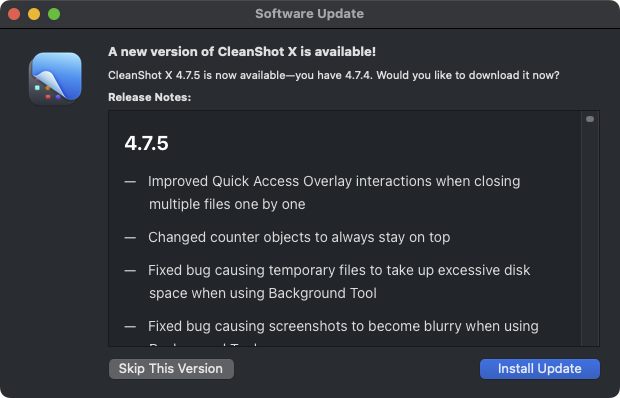The height and width of the screenshot is (398, 620).
Task: Click the dash bullet before Changed counter objects
Action: (x=130, y=238)
